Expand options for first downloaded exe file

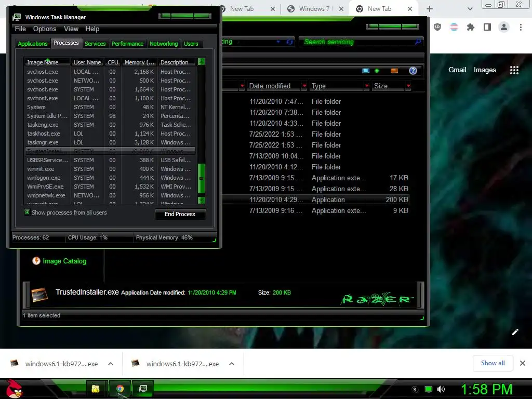111,364
